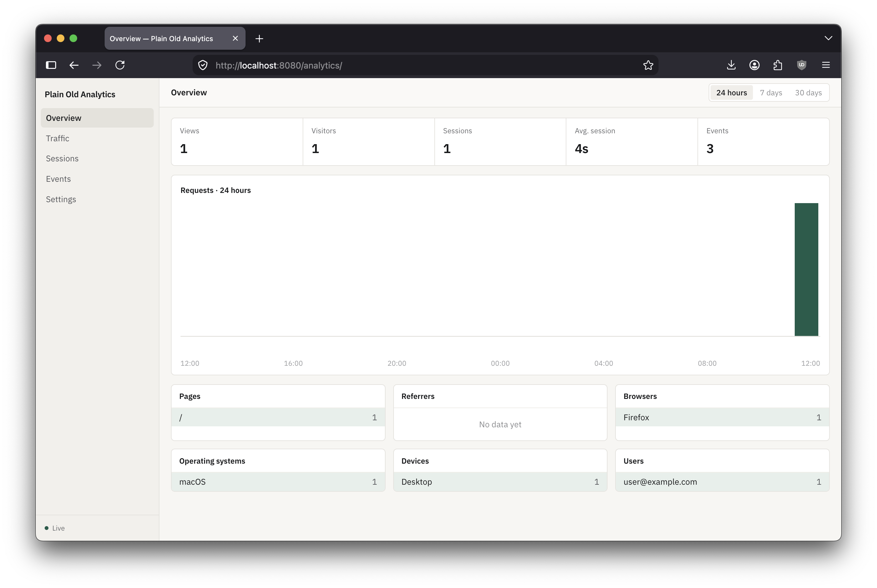This screenshot has width=877, height=588.
Task: Click the Avg. session 4s card
Action: point(631,142)
